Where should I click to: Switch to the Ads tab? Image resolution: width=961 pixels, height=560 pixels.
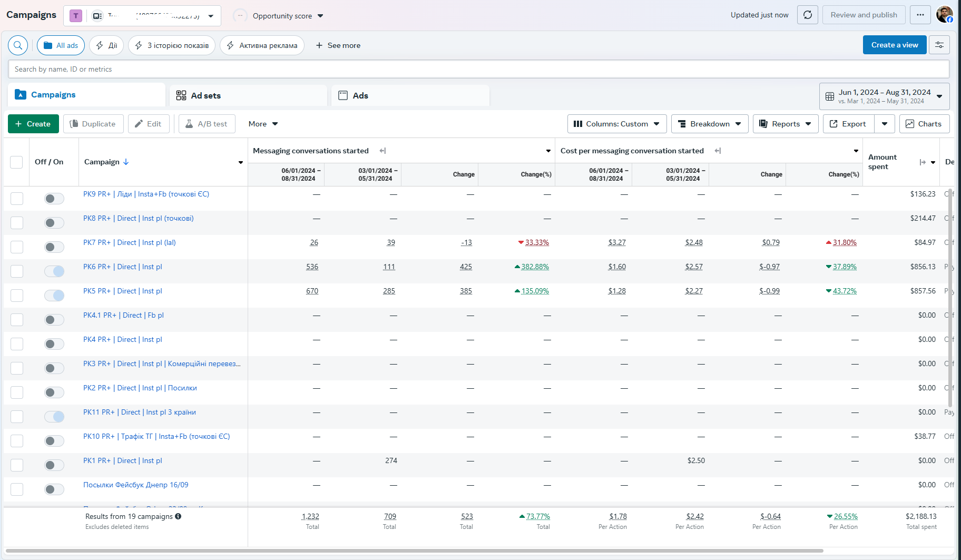click(410, 95)
